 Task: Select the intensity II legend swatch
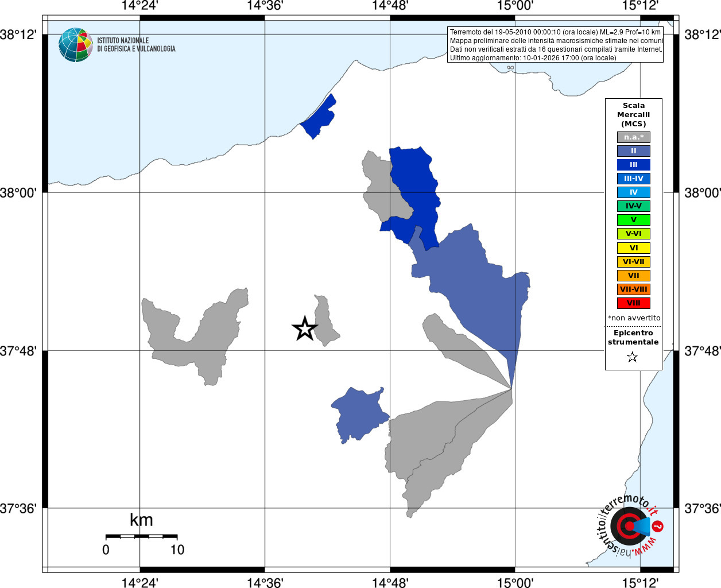click(634, 151)
